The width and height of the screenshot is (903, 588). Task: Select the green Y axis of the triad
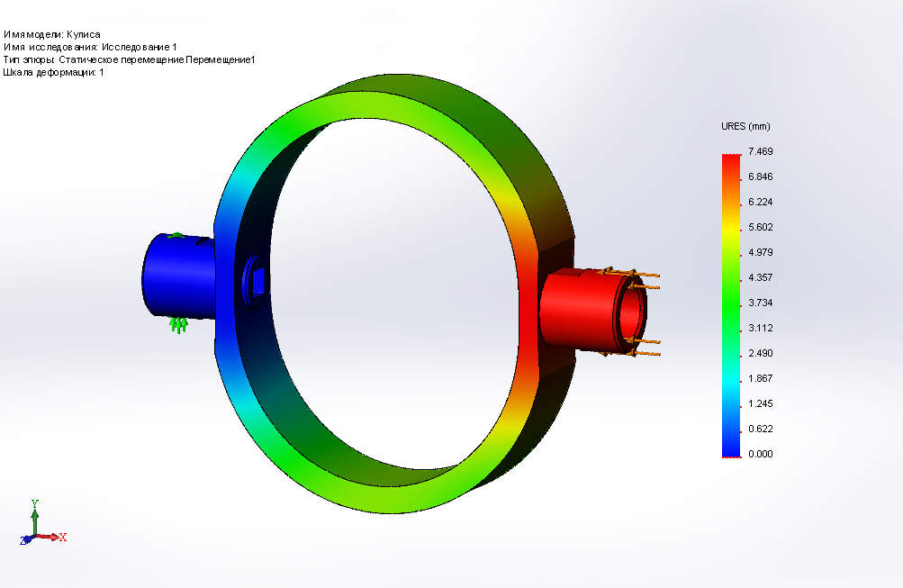click(x=34, y=517)
